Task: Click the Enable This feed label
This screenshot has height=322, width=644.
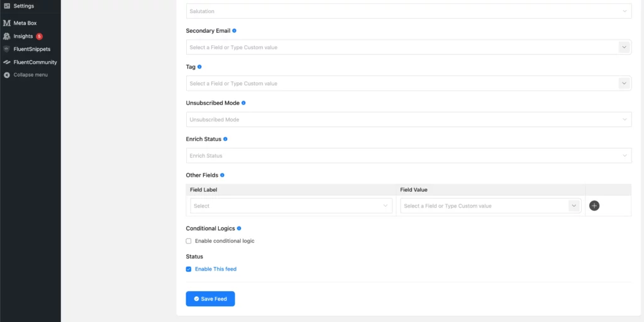Action: 216,269
